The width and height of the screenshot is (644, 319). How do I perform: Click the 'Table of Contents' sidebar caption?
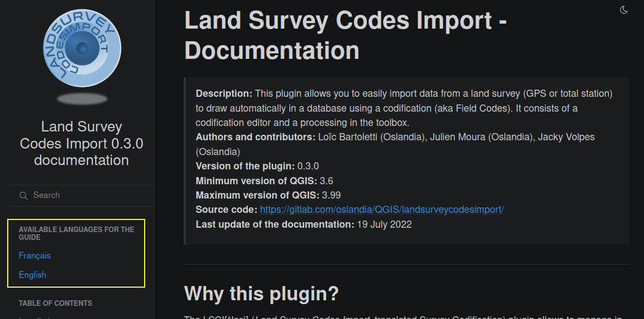56,304
